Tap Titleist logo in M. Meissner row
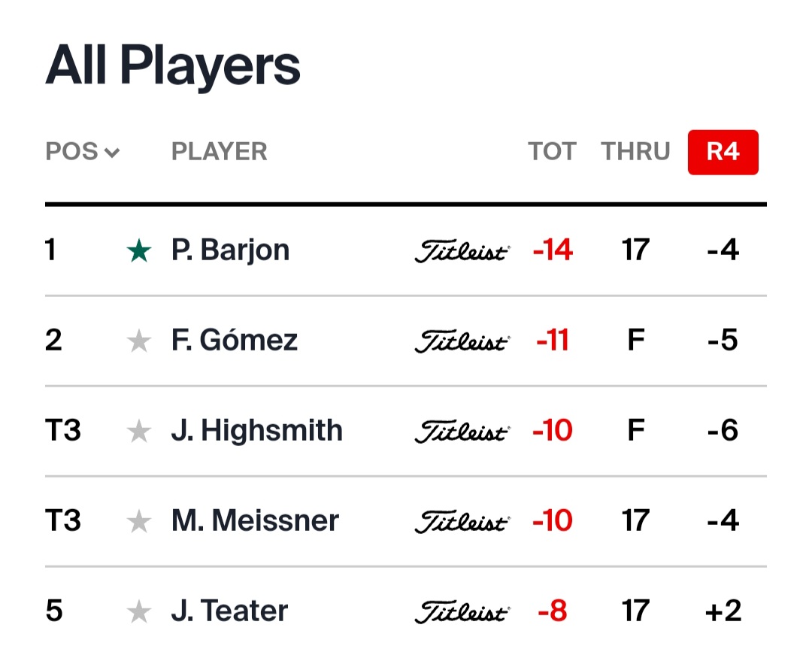812x655 pixels. 462,521
